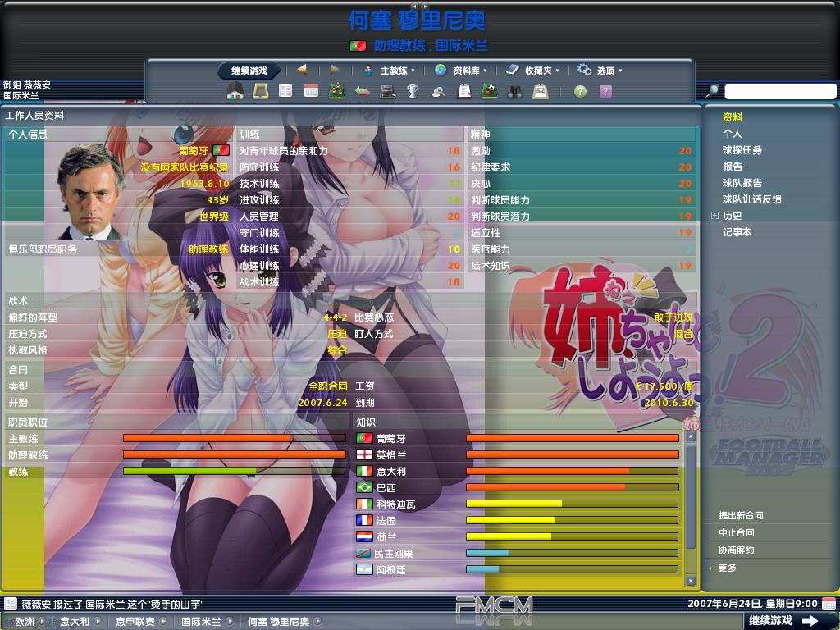Click the Portugal flag in header
The image size is (840, 630).
(x=358, y=46)
